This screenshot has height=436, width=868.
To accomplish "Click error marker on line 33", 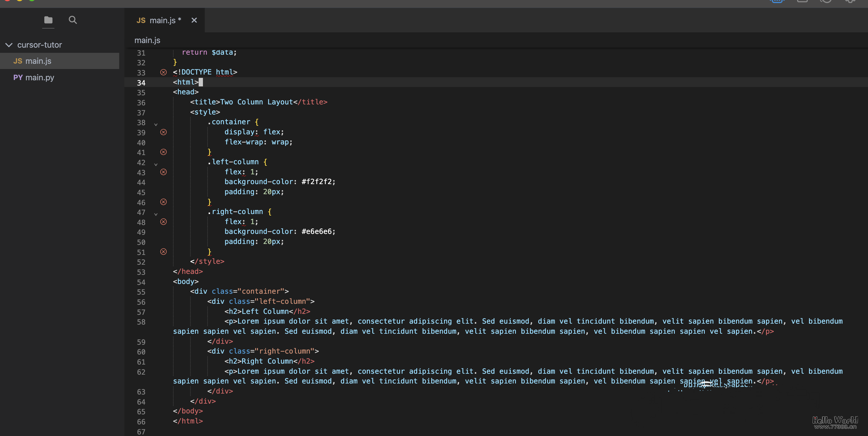I will click(x=164, y=72).
